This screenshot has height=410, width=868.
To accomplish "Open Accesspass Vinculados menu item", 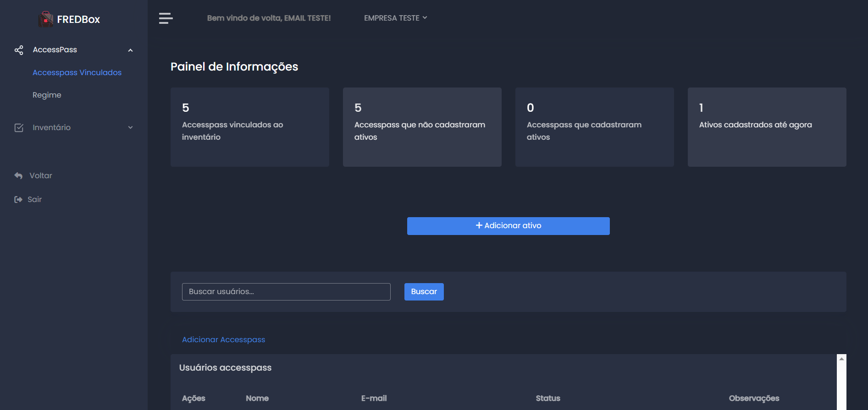I will point(77,72).
